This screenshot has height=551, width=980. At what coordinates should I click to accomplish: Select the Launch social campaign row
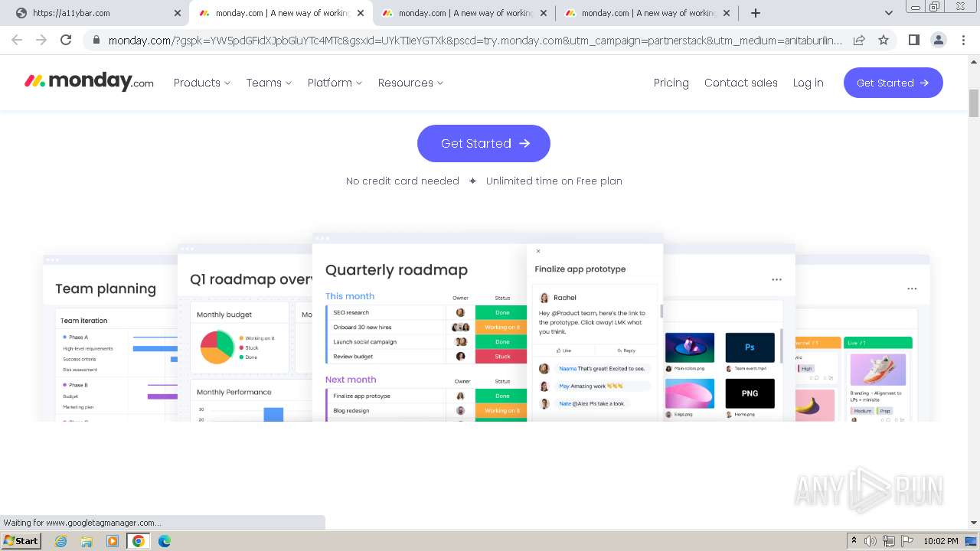click(x=427, y=342)
